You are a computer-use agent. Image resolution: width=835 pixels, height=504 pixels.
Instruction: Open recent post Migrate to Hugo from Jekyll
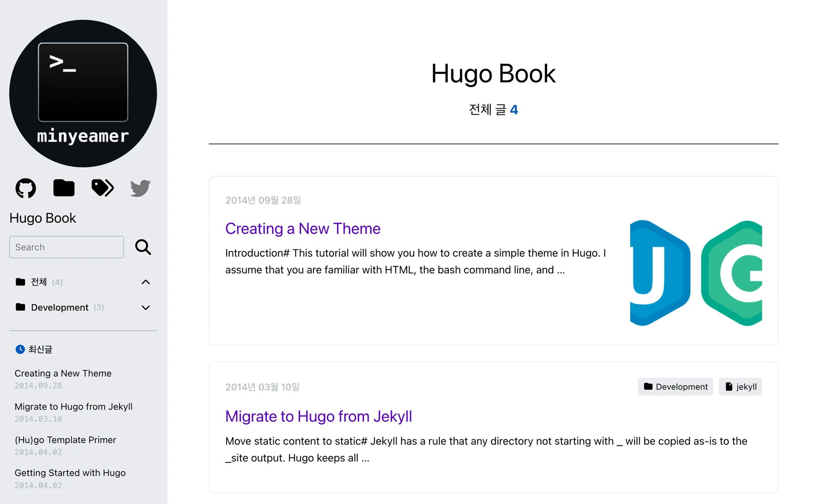pyautogui.click(x=73, y=407)
